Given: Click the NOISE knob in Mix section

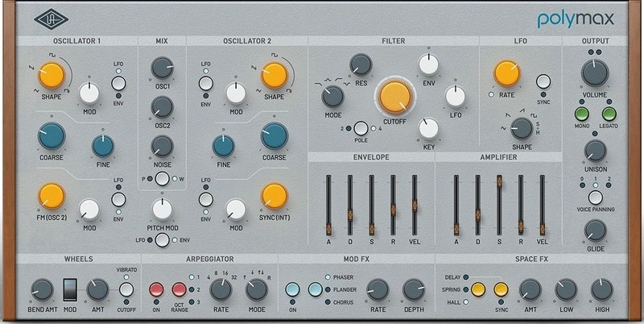Looking at the screenshot, I should point(163,145).
